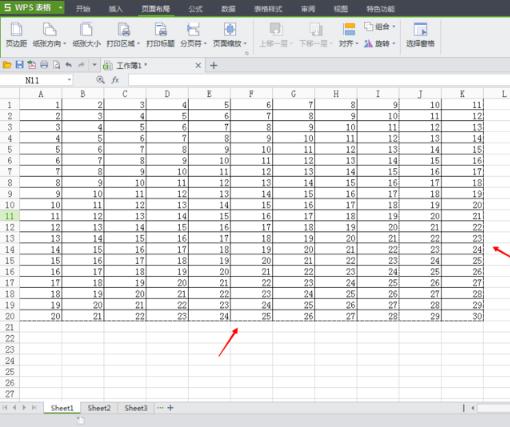Open the 页边距 margins tool

click(x=16, y=34)
